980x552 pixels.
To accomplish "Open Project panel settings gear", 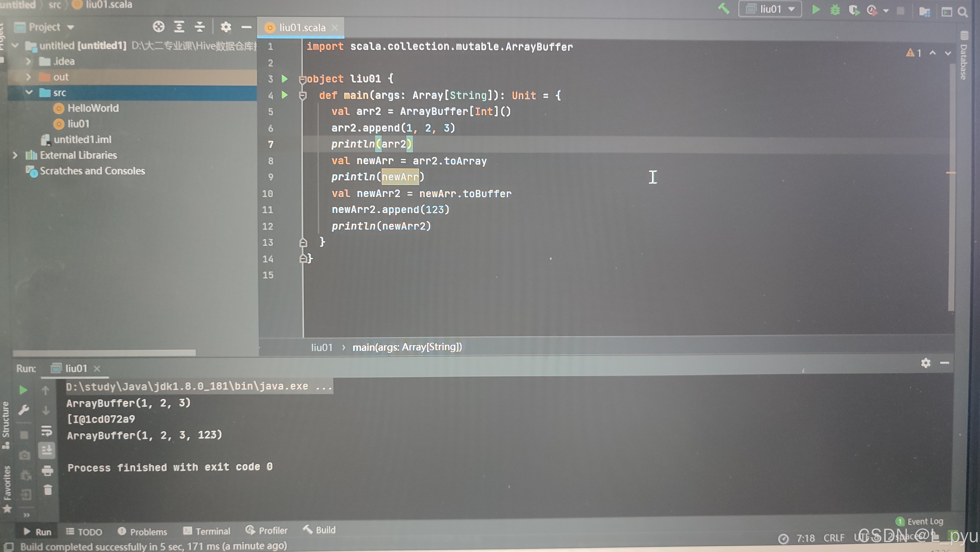I will 226,27.
